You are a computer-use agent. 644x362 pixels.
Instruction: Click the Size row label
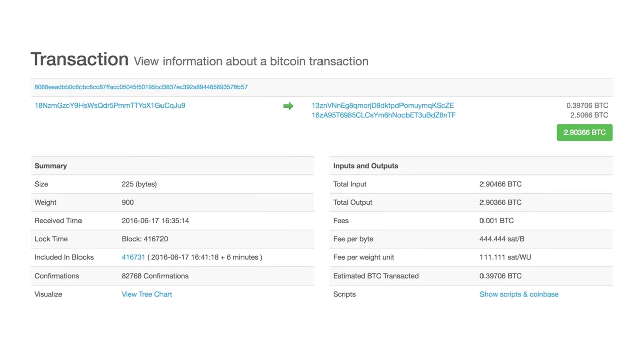coord(41,184)
